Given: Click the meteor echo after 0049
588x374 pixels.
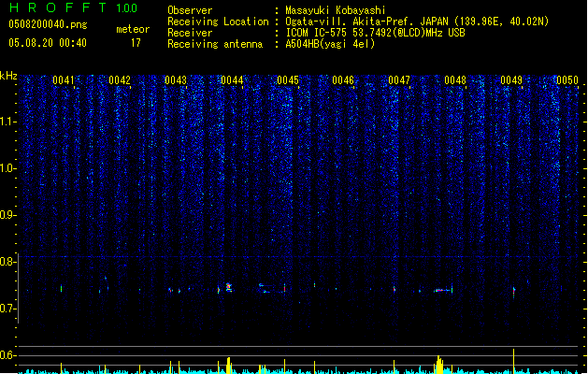Looking at the screenshot, I should pos(514,292).
